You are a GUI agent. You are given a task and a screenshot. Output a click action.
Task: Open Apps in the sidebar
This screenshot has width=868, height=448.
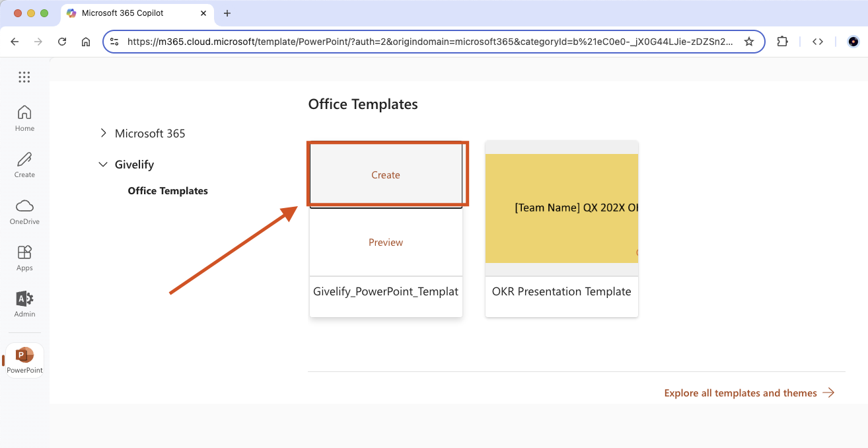coord(24,258)
